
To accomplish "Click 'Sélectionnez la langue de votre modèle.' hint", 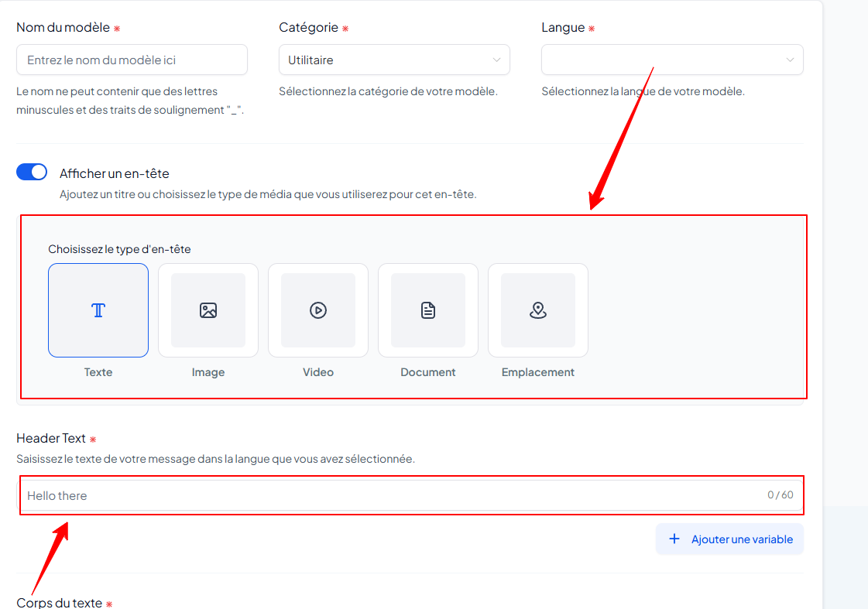I will (x=643, y=91).
